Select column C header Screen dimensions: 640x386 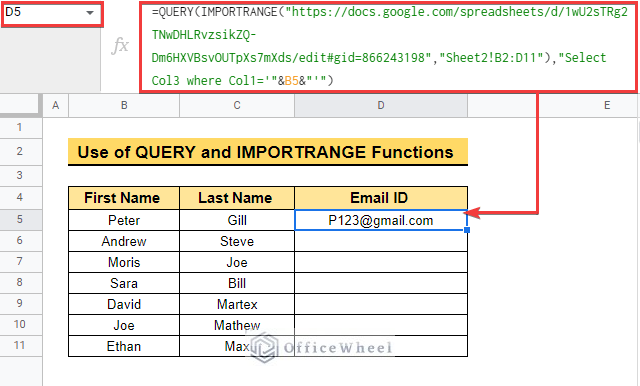tap(237, 105)
